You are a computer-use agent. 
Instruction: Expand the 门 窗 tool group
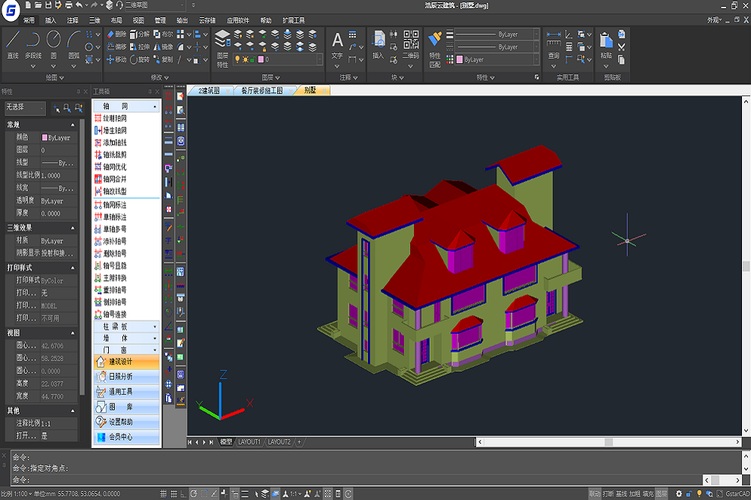(126, 350)
